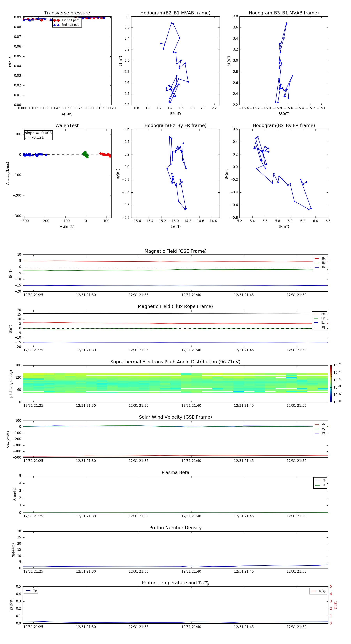Select By in the GSE Frame legend
The image size is (351, 644).
(x=320, y=263)
